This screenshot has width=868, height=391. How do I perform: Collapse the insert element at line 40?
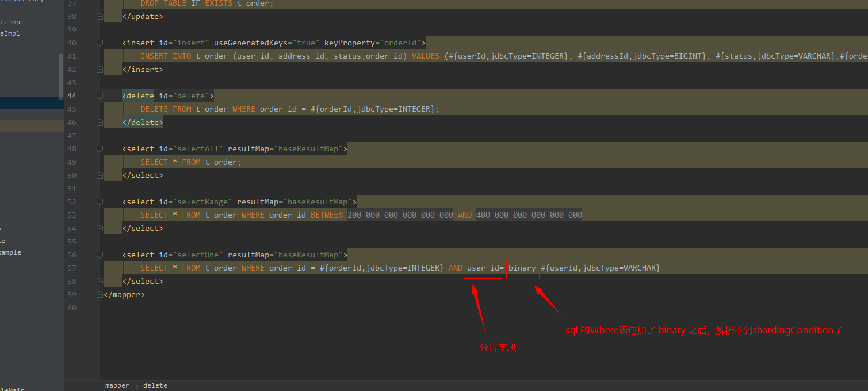[x=99, y=43]
